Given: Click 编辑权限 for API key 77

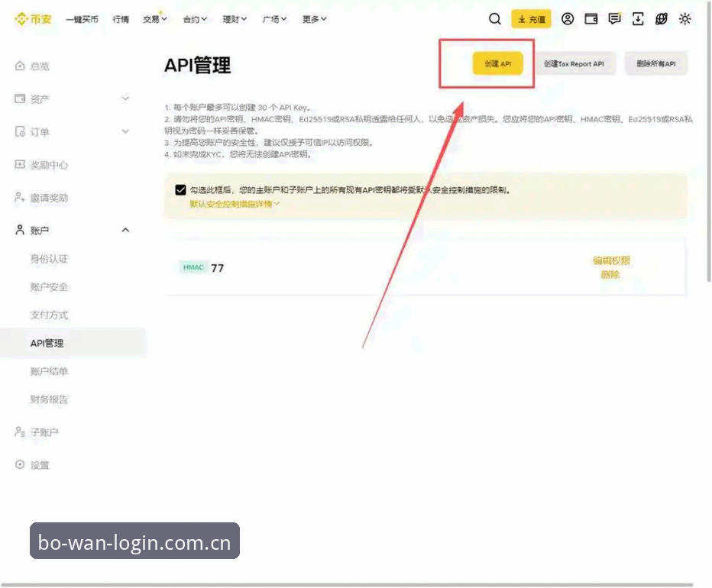Looking at the screenshot, I should coord(611,260).
